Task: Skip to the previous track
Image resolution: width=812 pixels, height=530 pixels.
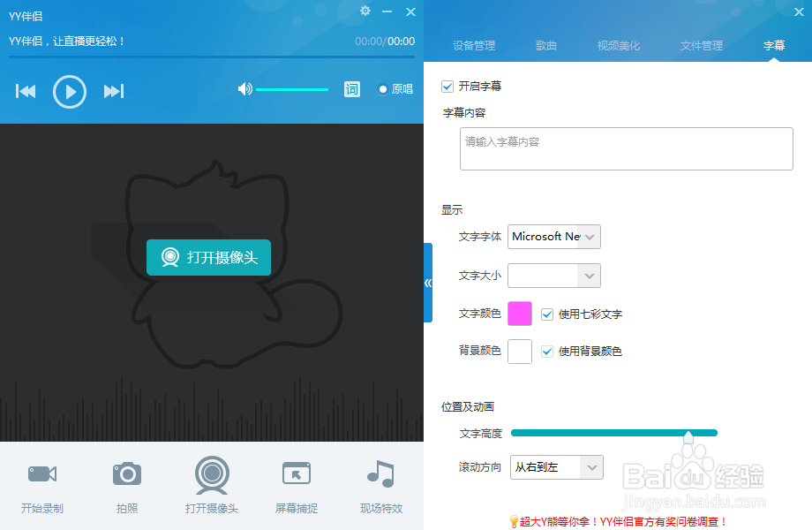Action: coord(26,91)
